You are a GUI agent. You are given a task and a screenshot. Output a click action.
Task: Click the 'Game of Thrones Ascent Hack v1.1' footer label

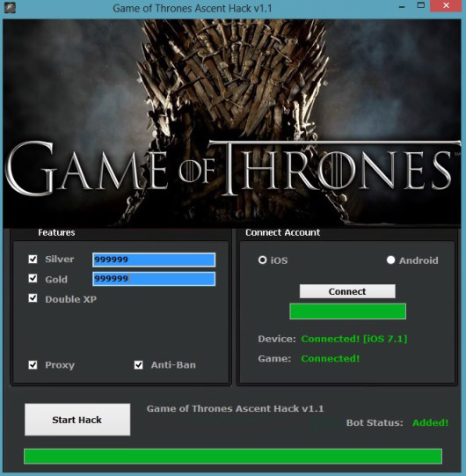pos(235,408)
